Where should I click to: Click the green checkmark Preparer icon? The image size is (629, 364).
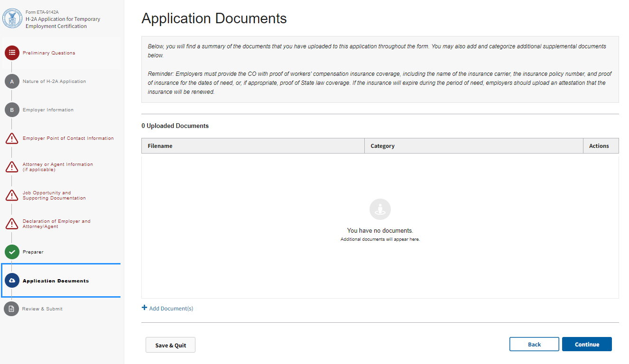pyautogui.click(x=12, y=252)
